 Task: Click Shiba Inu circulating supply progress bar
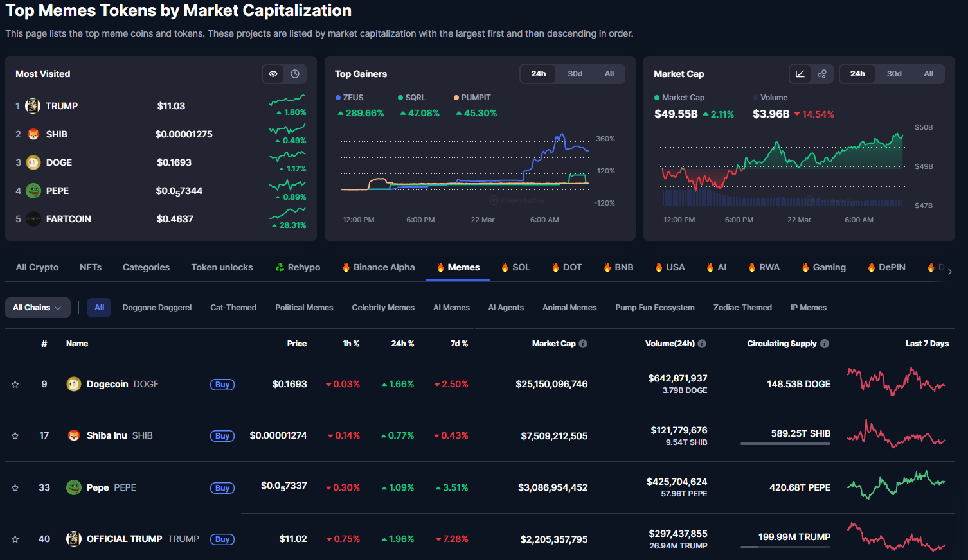785,444
